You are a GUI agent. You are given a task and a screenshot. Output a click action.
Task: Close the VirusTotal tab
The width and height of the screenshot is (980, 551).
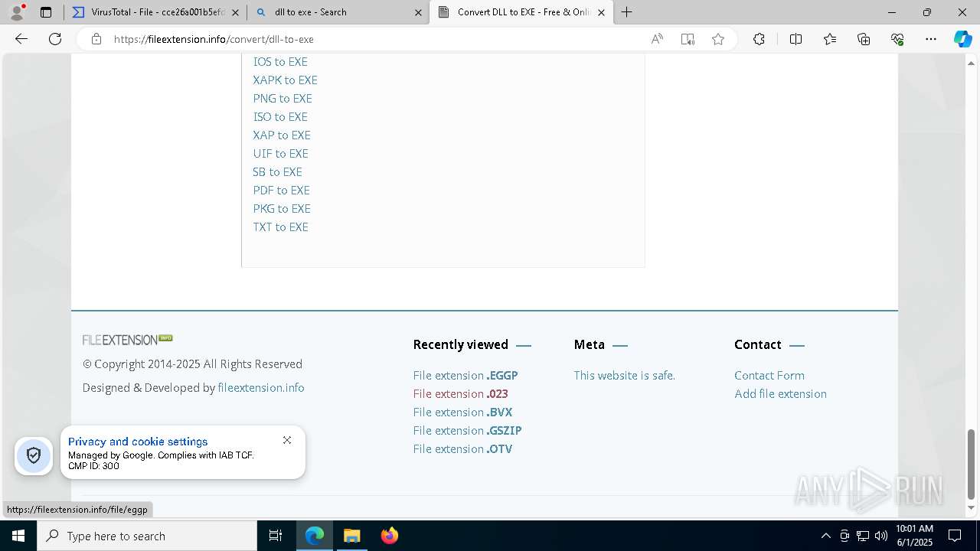[235, 12]
